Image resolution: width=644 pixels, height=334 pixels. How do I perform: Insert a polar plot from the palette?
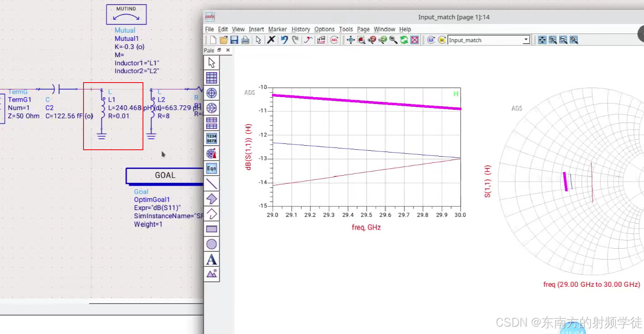[x=211, y=93]
